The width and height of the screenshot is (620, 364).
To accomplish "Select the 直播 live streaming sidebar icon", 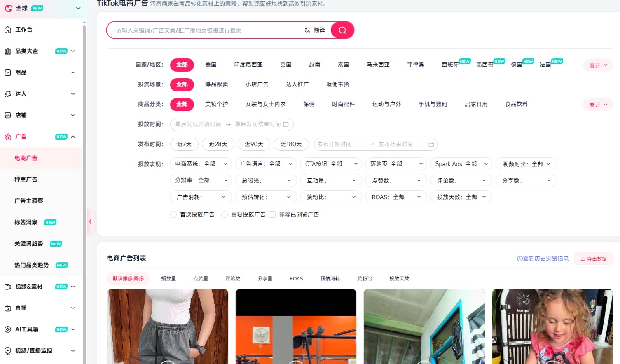I will point(7,308).
